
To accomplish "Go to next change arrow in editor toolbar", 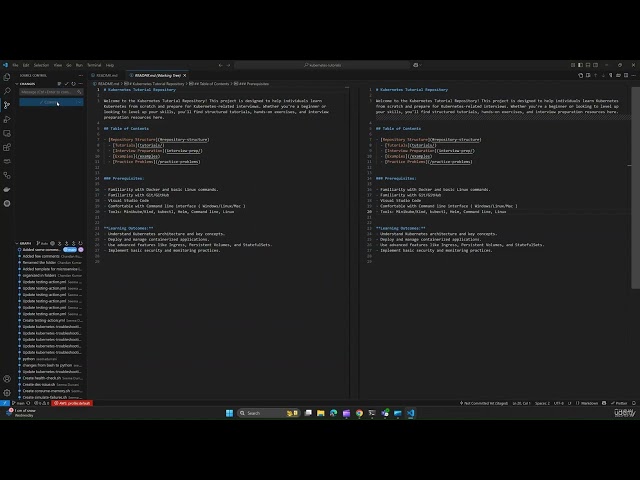I will pos(603,76).
